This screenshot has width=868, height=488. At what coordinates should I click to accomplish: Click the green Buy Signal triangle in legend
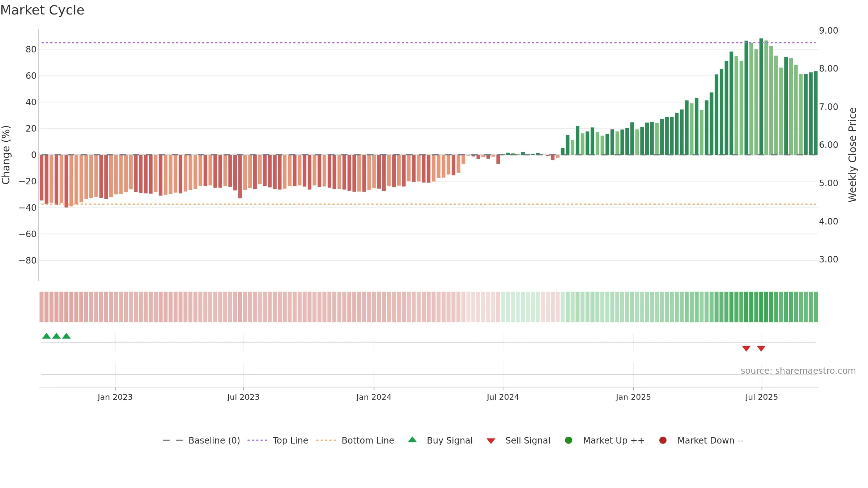412,440
